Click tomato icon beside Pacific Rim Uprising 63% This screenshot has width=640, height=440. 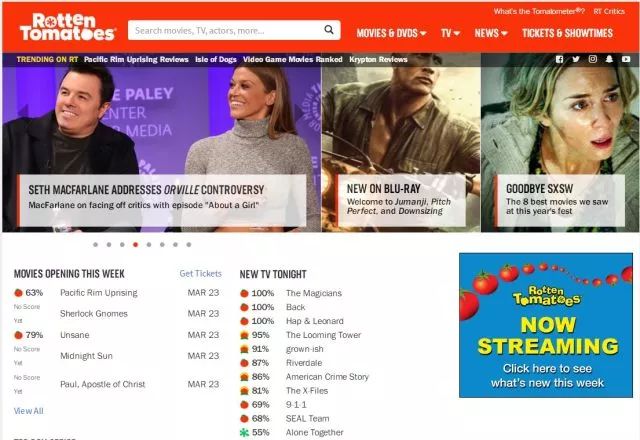pos(18,293)
